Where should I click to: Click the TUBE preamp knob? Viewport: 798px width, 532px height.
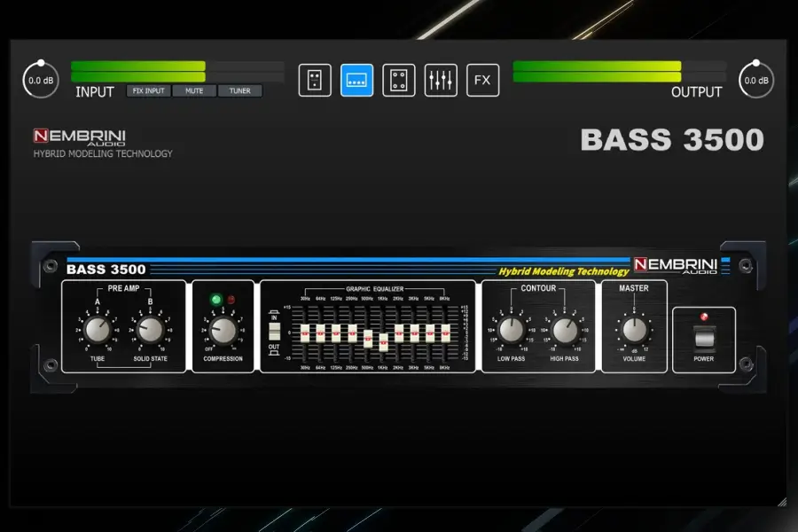click(98, 329)
